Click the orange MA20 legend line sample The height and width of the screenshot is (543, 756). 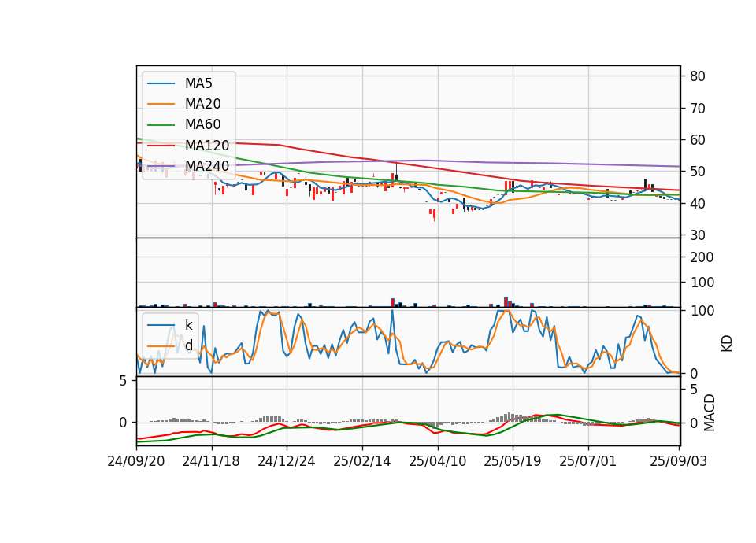[161, 104]
